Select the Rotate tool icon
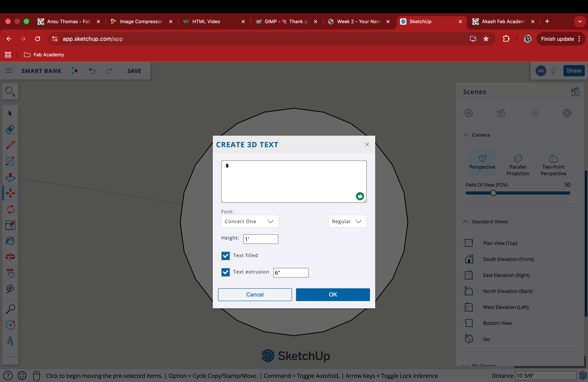Image resolution: width=588 pixels, height=382 pixels. click(x=10, y=209)
